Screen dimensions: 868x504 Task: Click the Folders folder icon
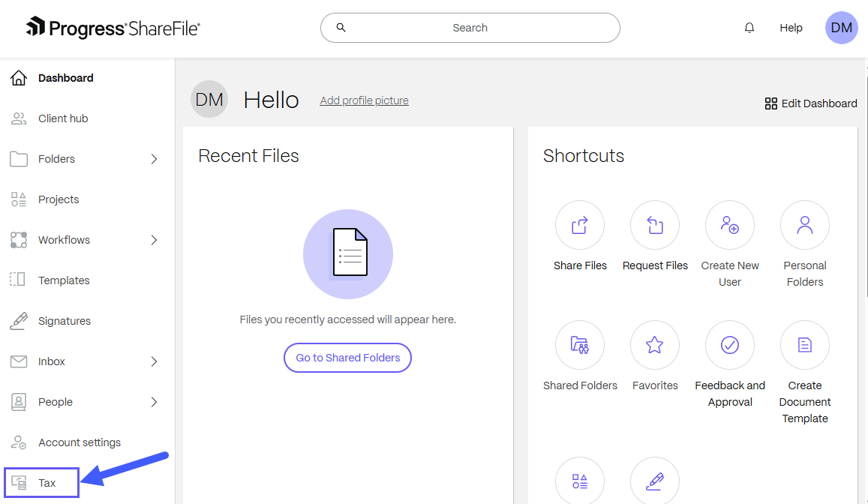[19, 159]
